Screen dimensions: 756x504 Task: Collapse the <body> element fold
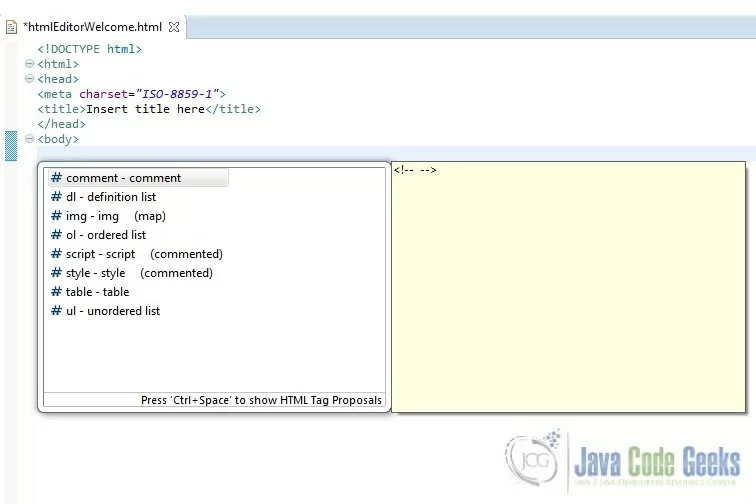click(29, 139)
